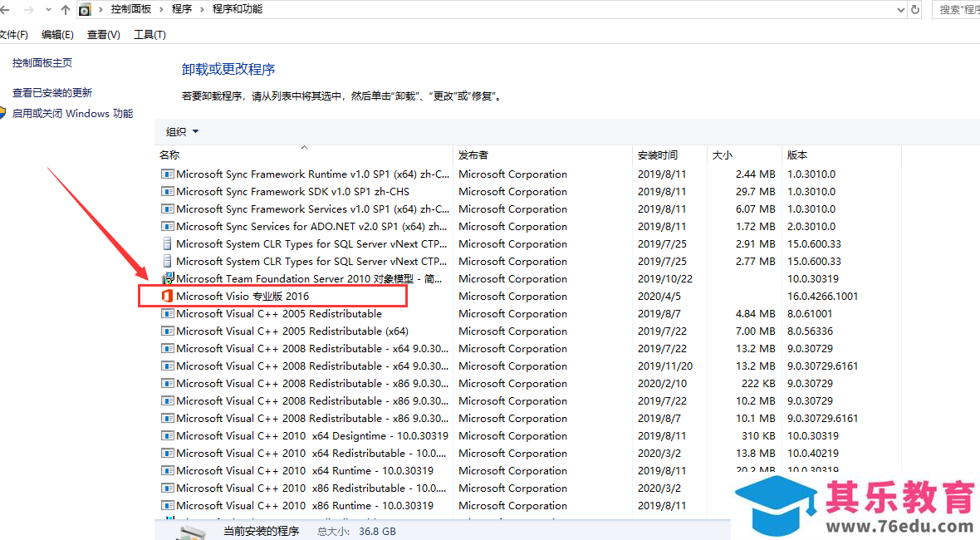The image size is (980, 540).
Task: Click icon of Team Foundation Server 2010 对象模型
Action: (x=167, y=279)
